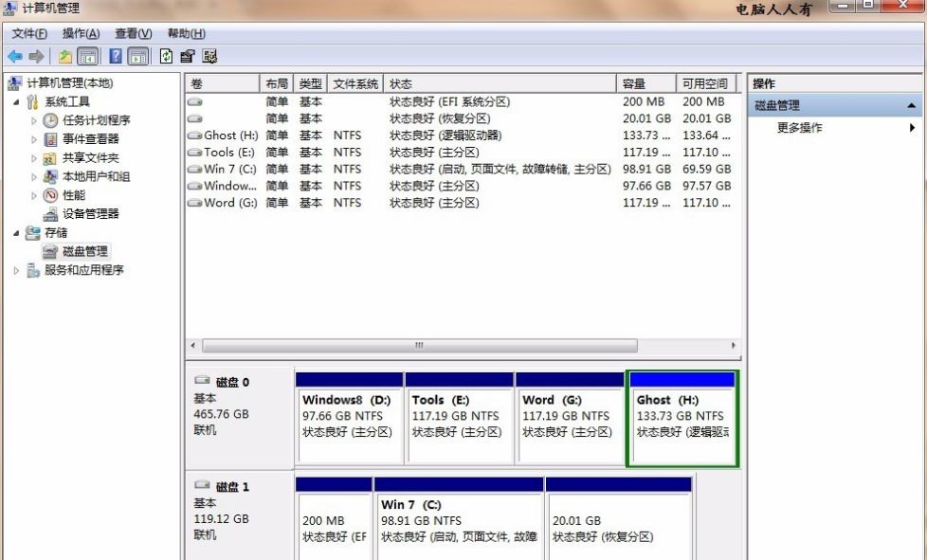
Task: Expand the 事件查看器 tree arrow
Action: (x=34, y=139)
